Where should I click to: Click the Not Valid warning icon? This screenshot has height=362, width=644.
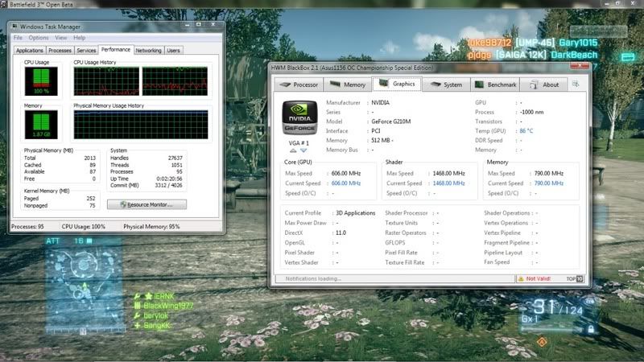pyautogui.click(x=520, y=279)
